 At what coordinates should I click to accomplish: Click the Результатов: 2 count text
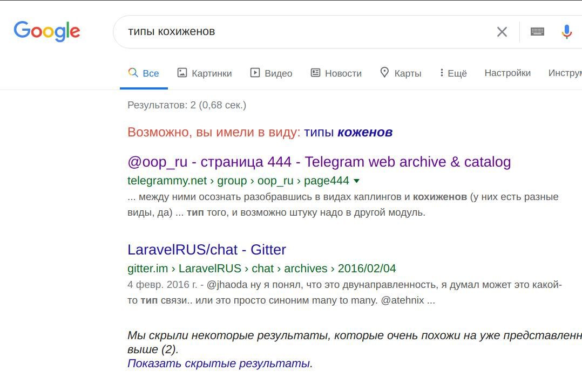click(187, 105)
